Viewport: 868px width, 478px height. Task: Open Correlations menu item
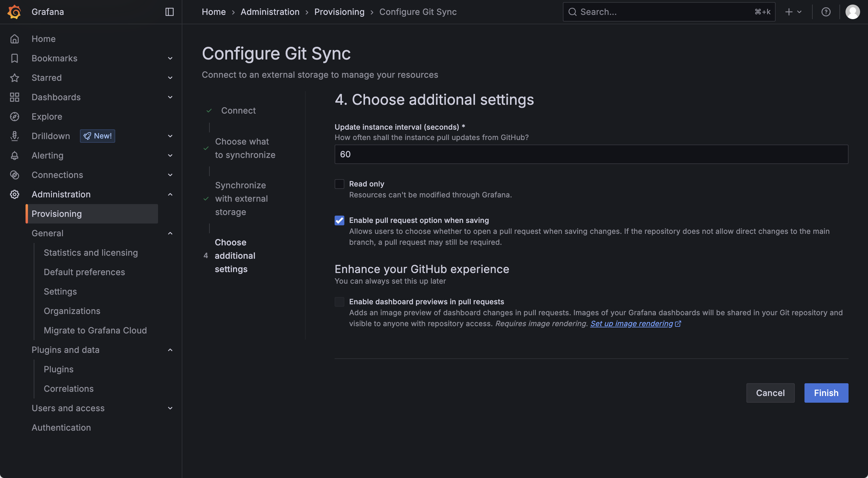pos(69,388)
